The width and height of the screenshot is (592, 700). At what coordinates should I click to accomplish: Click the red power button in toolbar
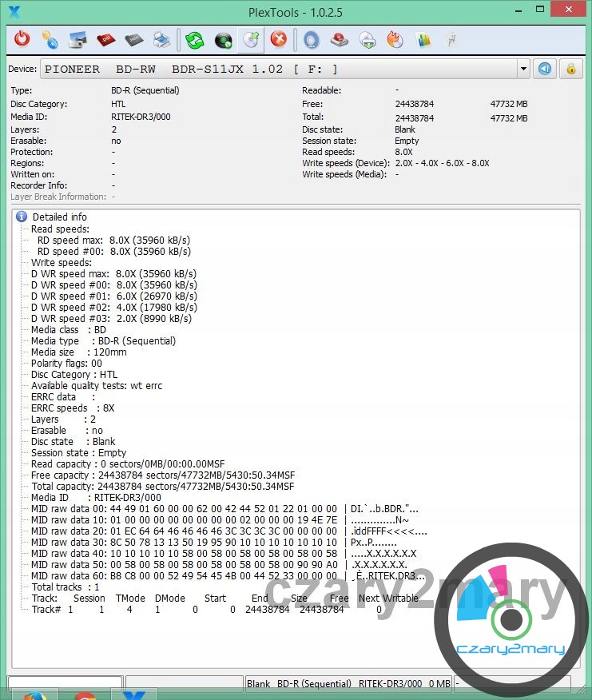point(22,39)
